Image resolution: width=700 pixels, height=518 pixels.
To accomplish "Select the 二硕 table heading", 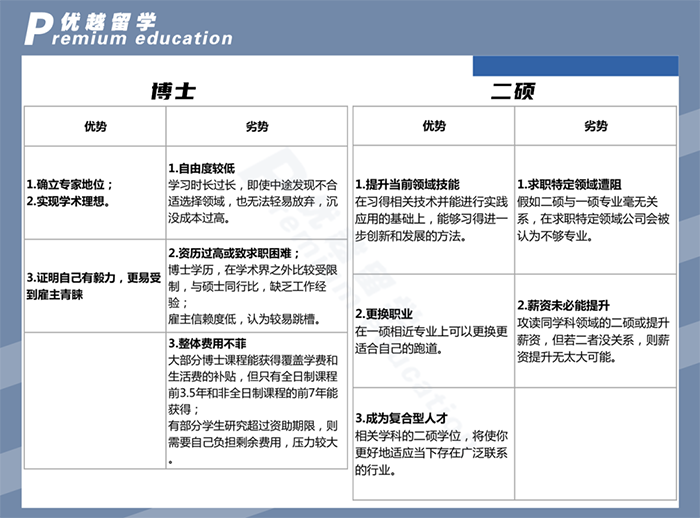I will (512, 91).
